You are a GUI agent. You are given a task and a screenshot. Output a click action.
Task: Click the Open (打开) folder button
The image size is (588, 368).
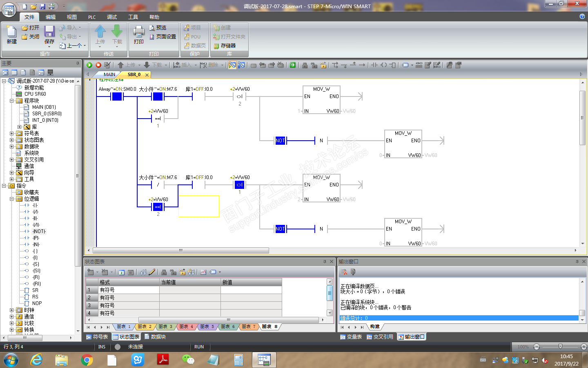[31, 28]
